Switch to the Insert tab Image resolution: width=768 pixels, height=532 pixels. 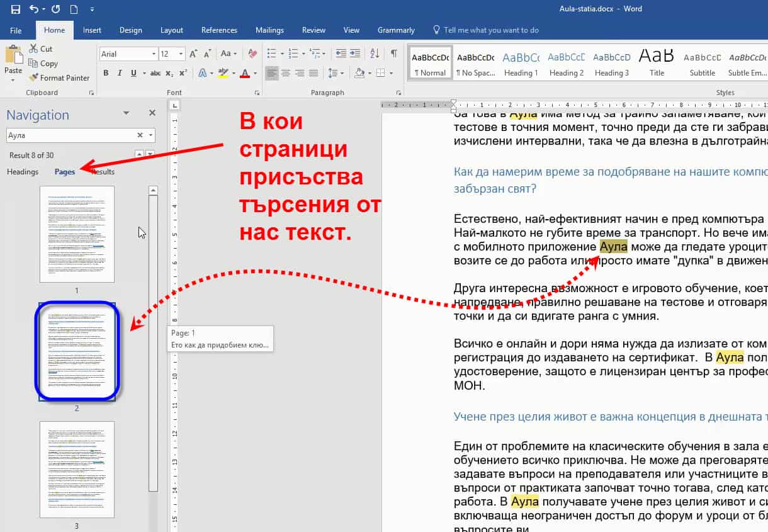(92, 30)
